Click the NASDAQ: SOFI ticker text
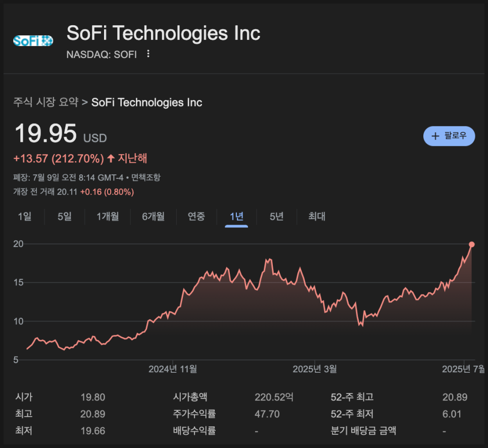 [x=102, y=55]
